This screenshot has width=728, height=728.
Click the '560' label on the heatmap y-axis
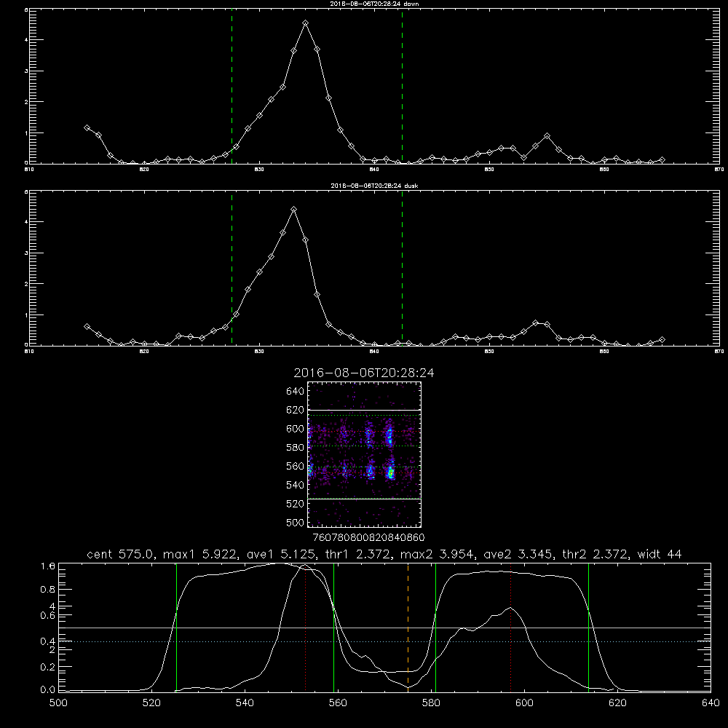click(x=296, y=467)
